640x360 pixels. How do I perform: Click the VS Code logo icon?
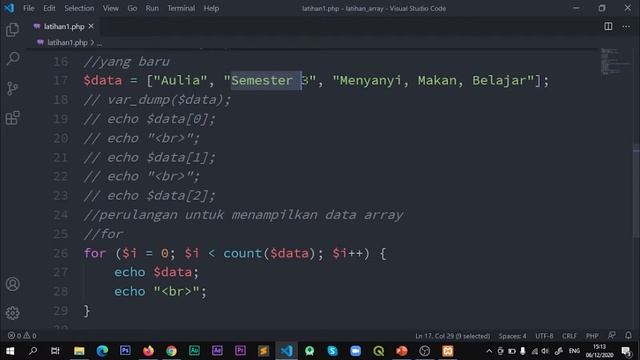[9, 8]
